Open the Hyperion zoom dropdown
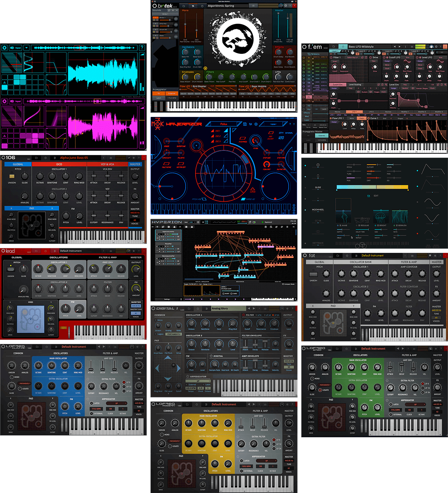Image resolution: width=448 pixels, height=493 pixels. click(x=192, y=222)
